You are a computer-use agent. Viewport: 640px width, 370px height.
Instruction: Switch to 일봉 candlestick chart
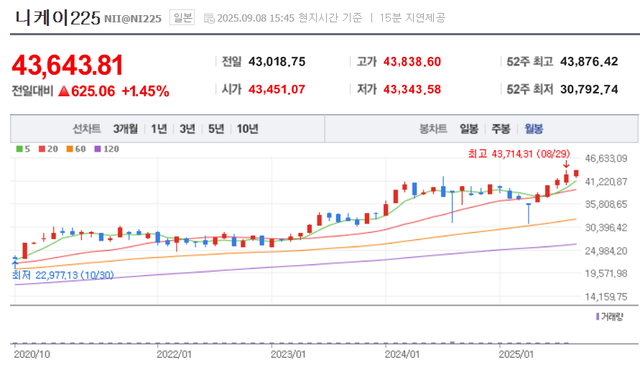pyautogui.click(x=469, y=129)
